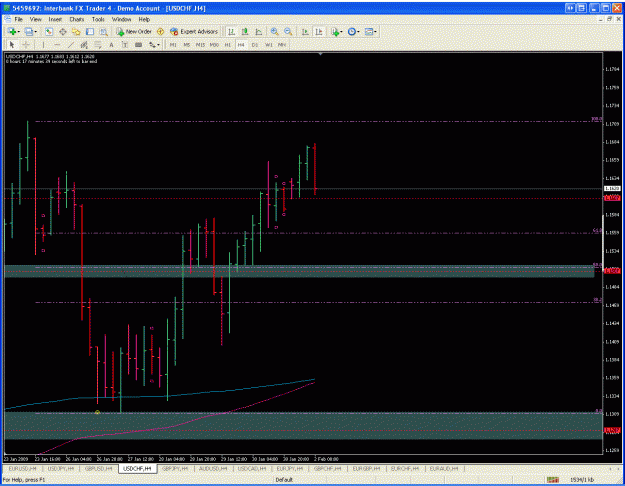
Task: Switch to Bar Chart display
Action: (x=231, y=31)
